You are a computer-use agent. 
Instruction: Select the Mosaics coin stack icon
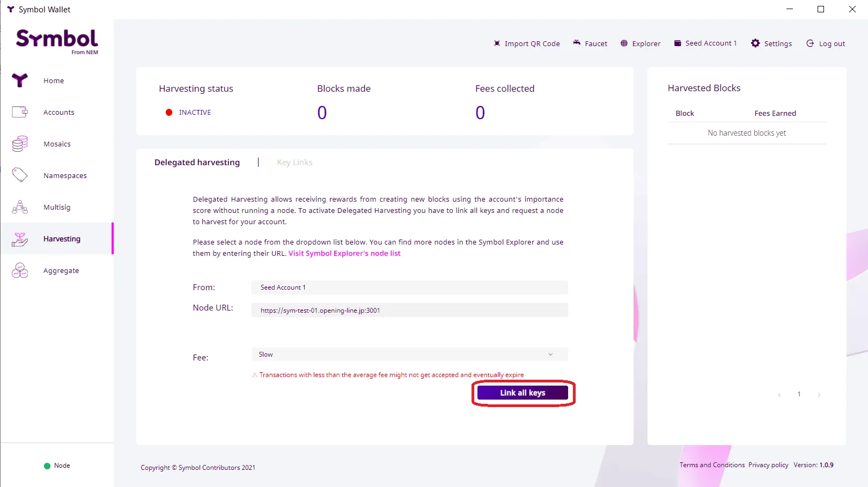coord(20,144)
